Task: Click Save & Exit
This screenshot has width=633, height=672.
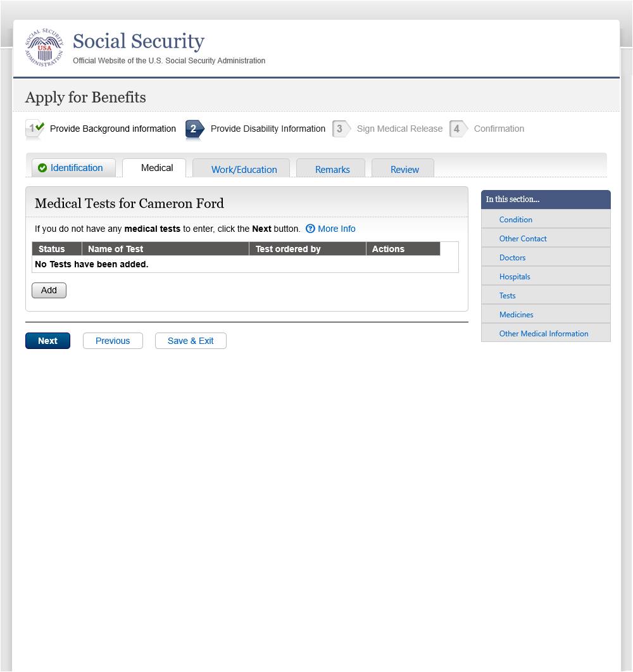Action: click(191, 341)
